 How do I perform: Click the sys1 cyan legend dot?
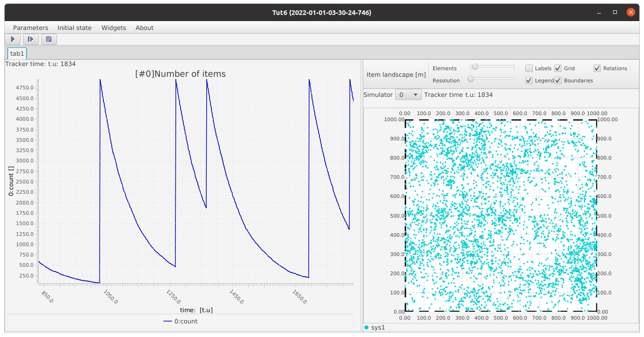[366, 327]
